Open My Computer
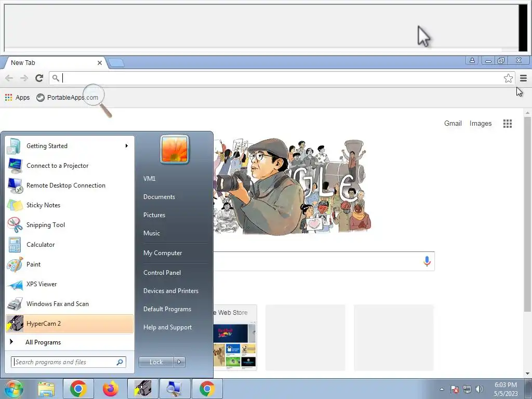The image size is (532, 399). point(163,253)
